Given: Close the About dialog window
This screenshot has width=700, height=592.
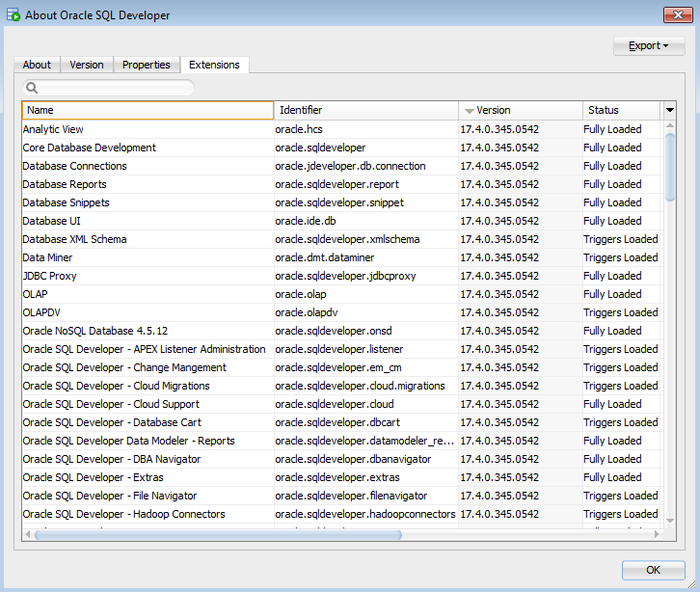Looking at the screenshot, I should point(678,15).
